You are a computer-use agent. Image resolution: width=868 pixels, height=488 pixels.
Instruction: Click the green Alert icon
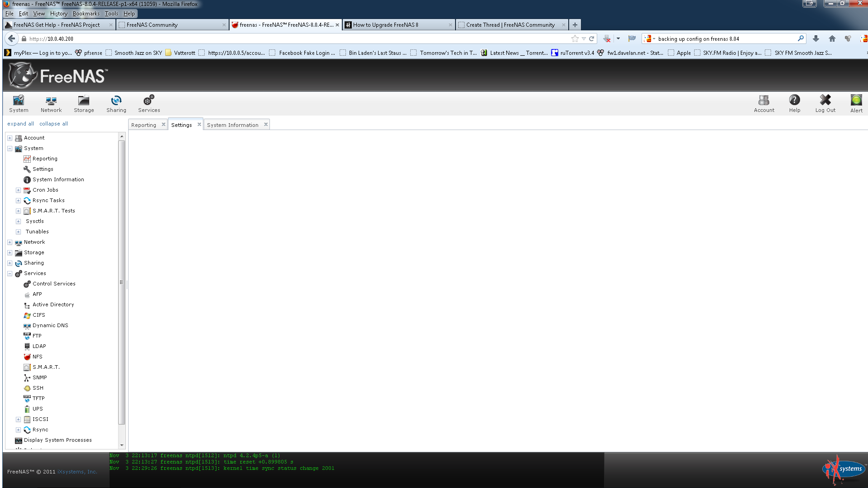coord(856,104)
